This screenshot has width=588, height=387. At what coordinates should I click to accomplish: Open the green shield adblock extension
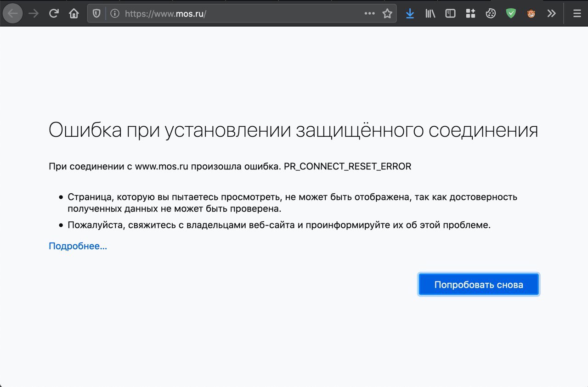click(511, 13)
